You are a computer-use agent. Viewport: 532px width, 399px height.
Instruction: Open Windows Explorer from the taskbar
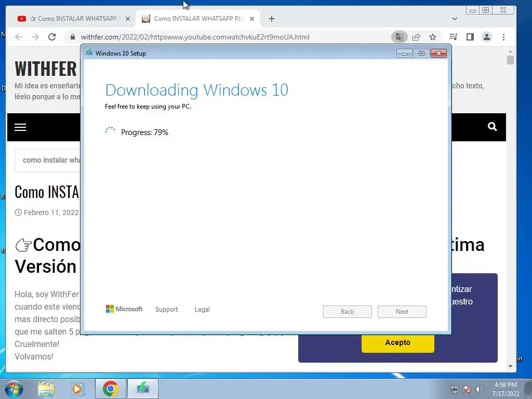46,389
